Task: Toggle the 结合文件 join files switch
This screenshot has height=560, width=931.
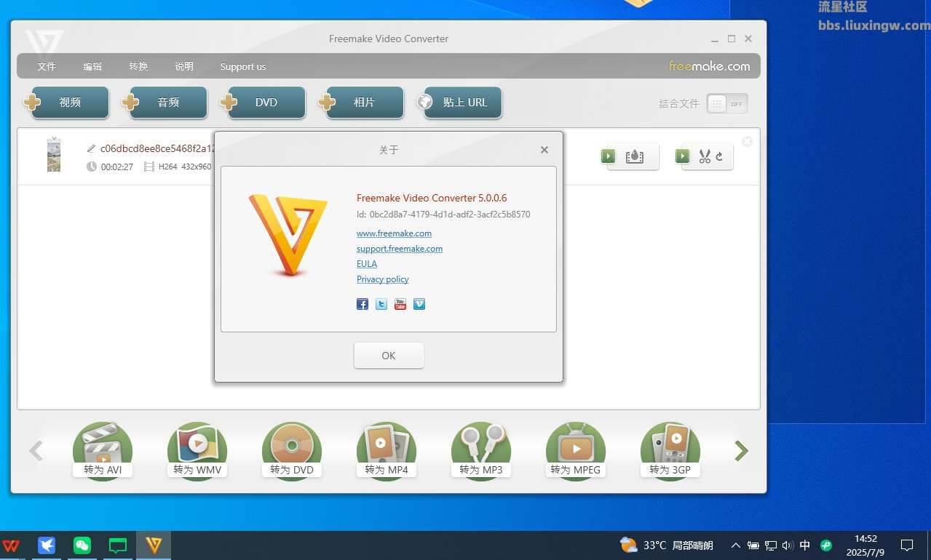Action: 726,103
